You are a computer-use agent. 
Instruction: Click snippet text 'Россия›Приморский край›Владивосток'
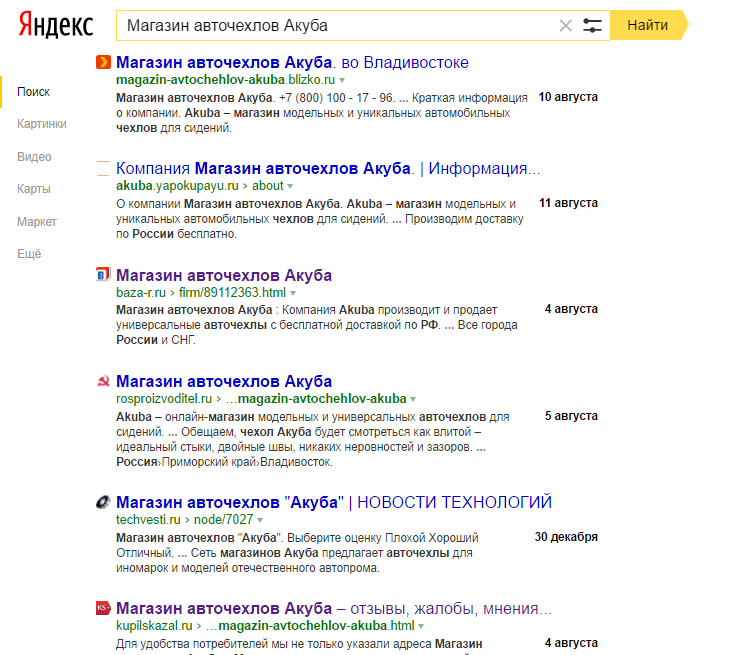pyautogui.click(x=224, y=462)
